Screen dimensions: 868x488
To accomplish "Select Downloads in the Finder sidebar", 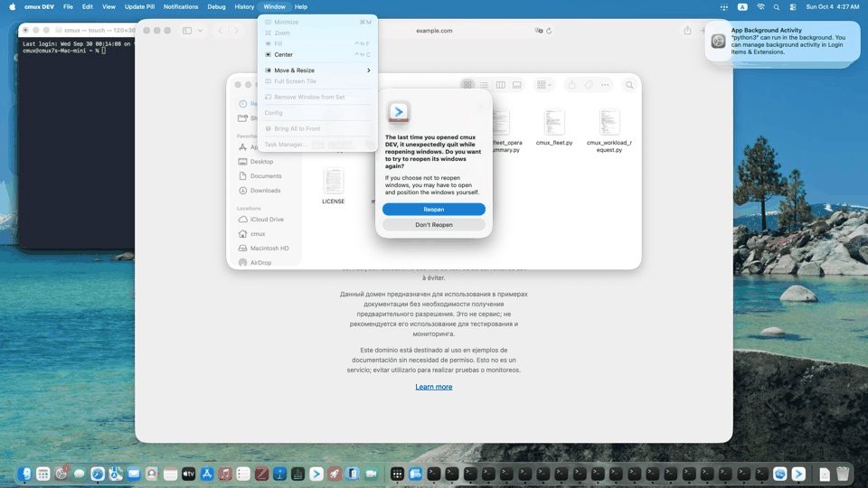I will (265, 191).
